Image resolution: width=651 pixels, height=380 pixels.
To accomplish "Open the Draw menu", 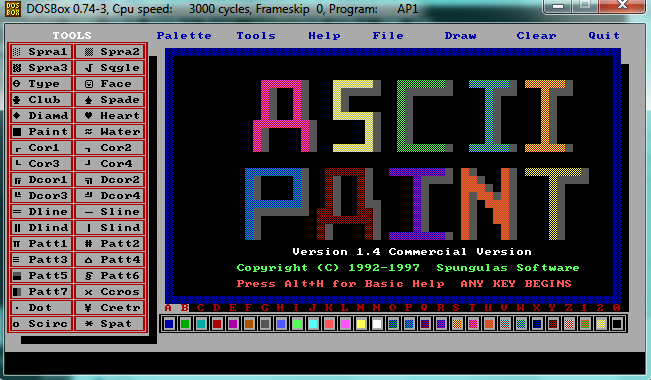I will point(460,36).
